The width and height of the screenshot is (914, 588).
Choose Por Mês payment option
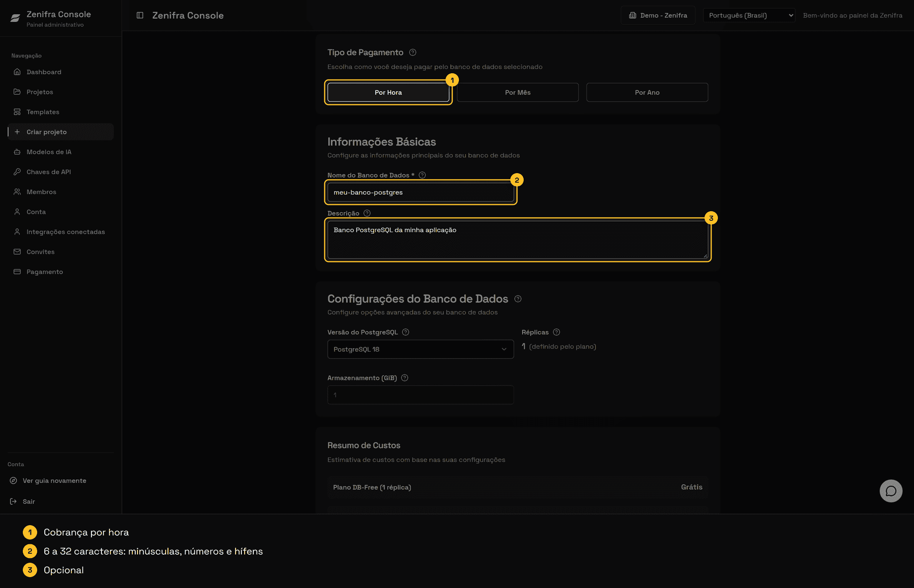518,92
